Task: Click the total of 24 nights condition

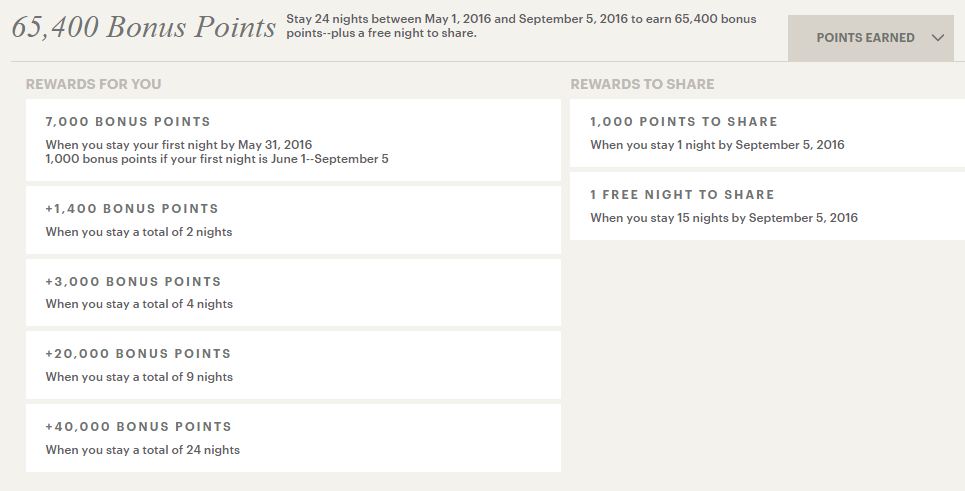Action: pos(143,450)
